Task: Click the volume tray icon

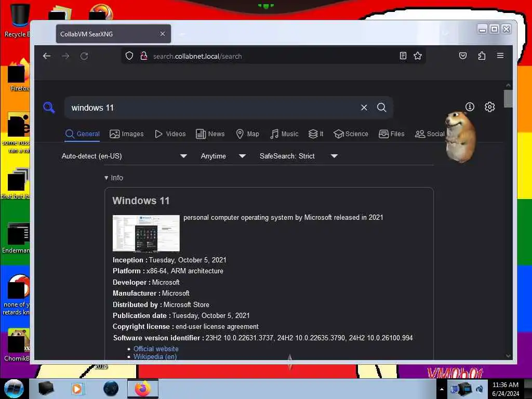Action: (480, 389)
